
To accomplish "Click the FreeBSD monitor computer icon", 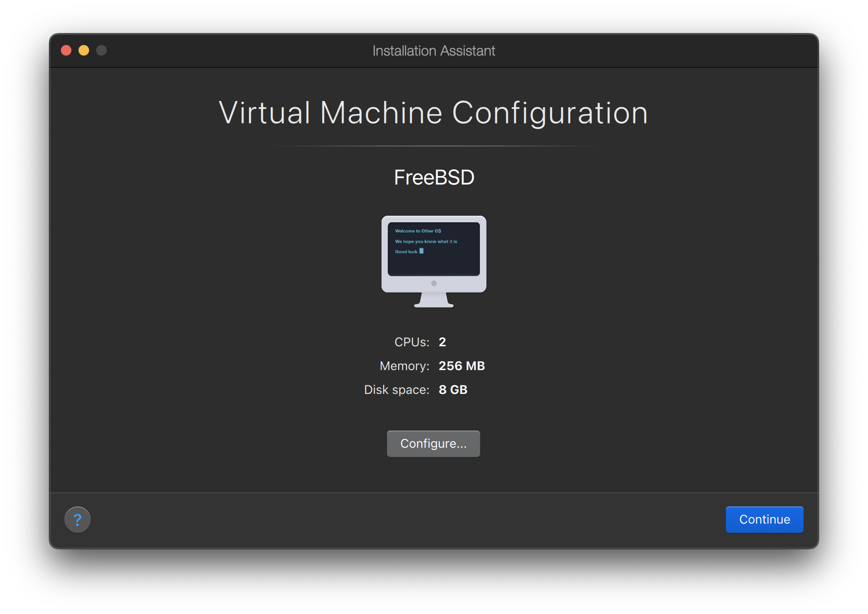I will [434, 261].
